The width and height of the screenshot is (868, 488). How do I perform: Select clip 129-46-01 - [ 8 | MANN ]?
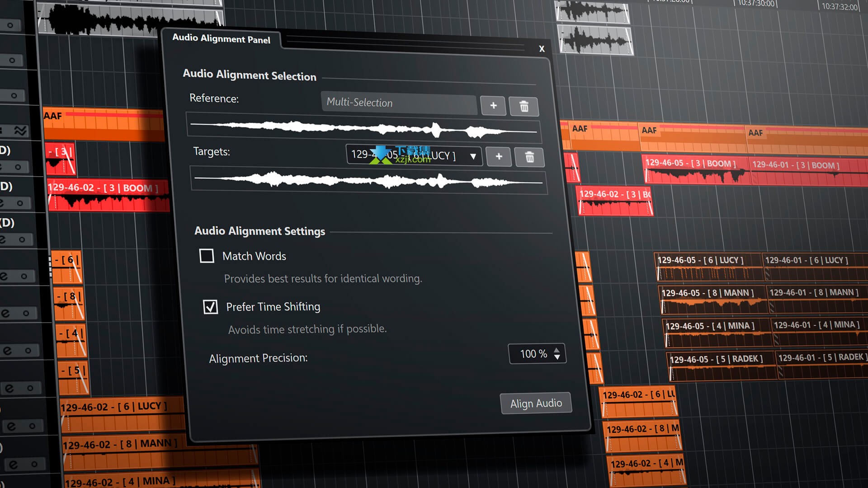pos(817,300)
